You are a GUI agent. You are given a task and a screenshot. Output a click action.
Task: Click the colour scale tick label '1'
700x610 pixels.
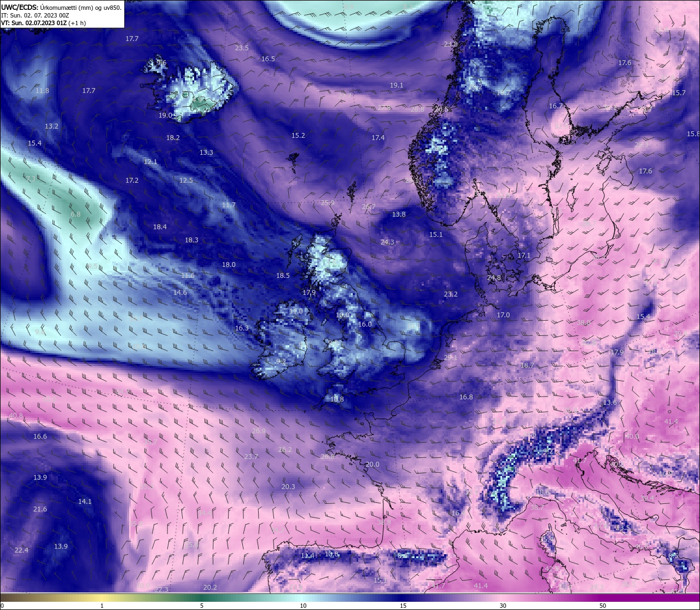[102, 606]
